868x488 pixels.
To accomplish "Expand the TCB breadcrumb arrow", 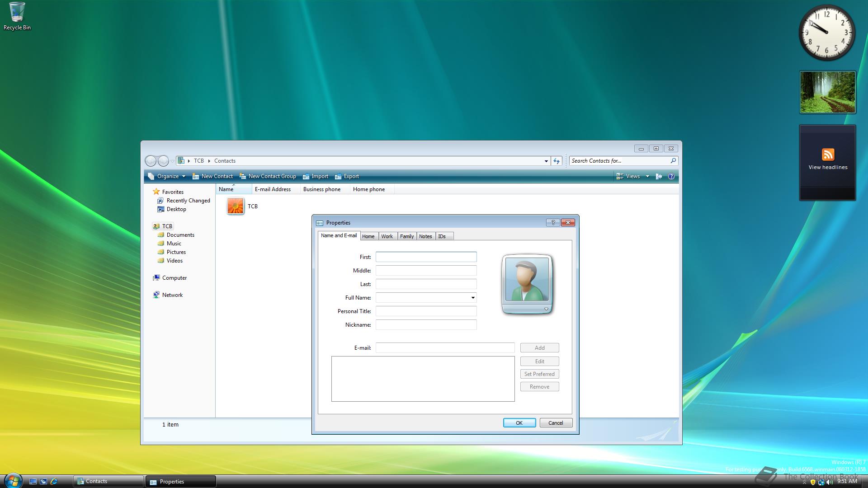I will tap(209, 161).
